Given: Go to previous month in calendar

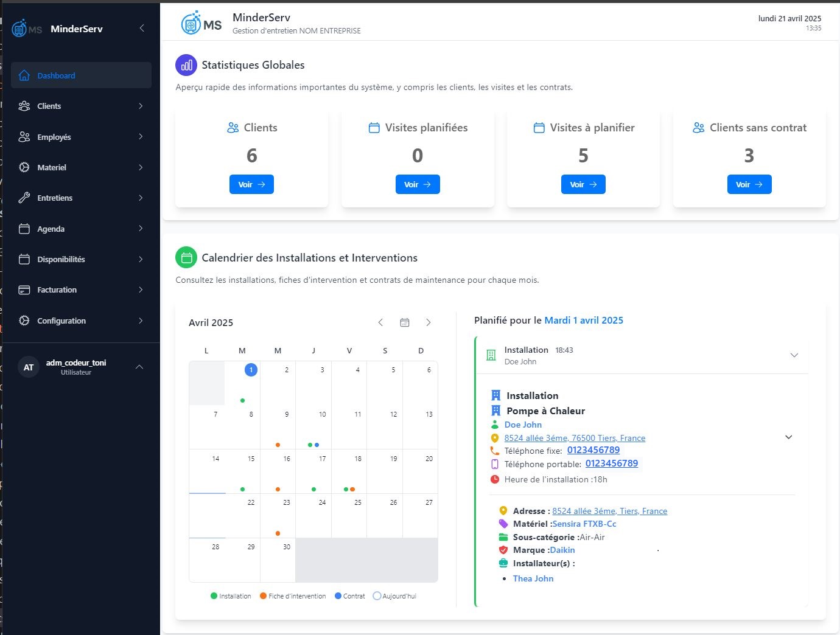Looking at the screenshot, I should tap(380, 322).
